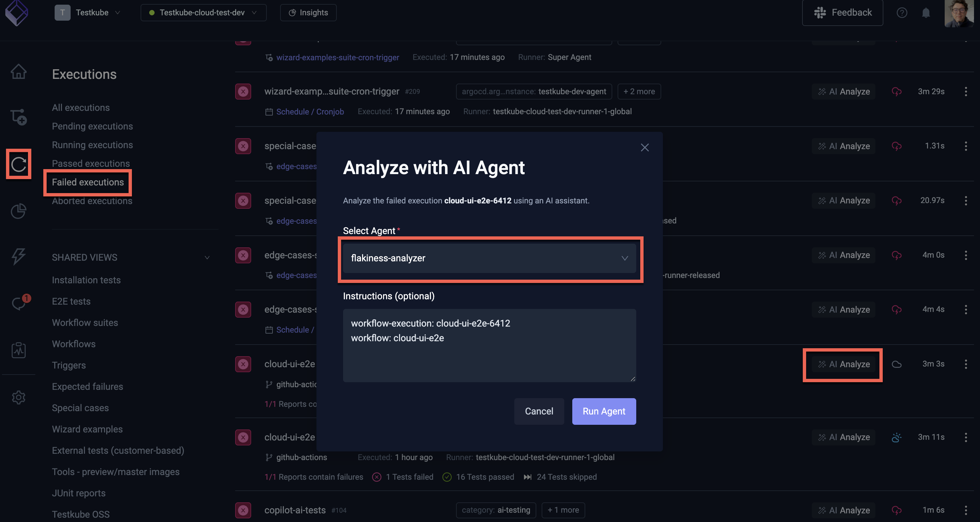980x522 pixels.
Task: Open the cloud status icon beside 3m 3s
Action: click(897, 364)
